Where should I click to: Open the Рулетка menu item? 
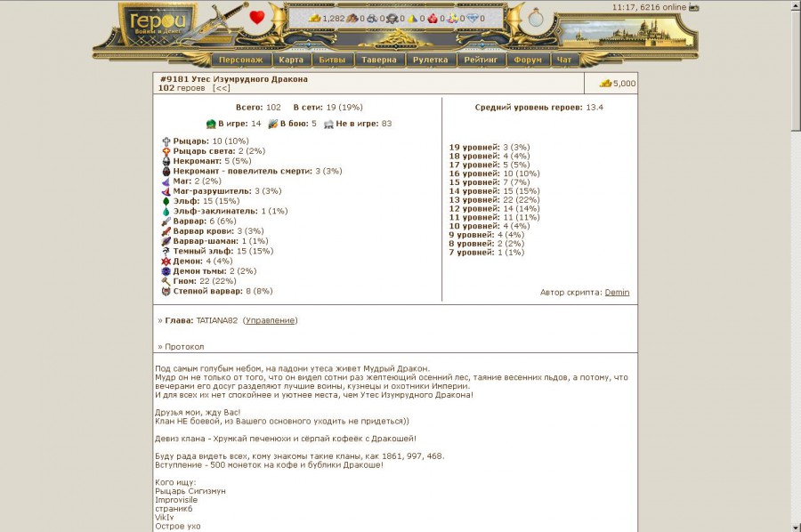(x=431, y=60)
